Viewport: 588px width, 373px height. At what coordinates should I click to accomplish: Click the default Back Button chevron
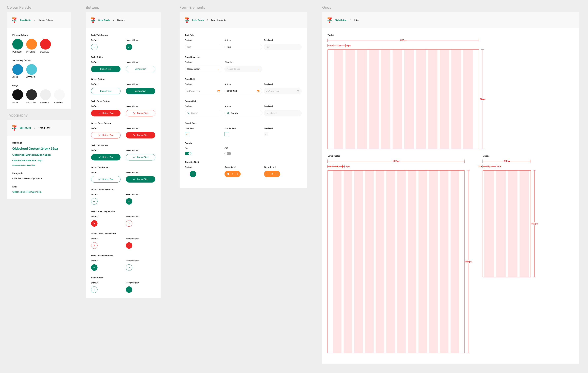(x=94, y=289)
